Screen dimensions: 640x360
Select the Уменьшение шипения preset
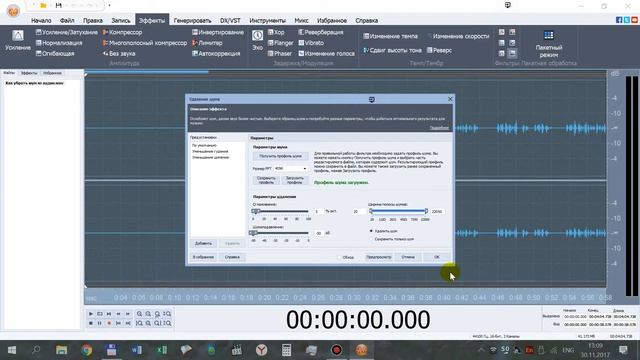click(x=210, y=158)
